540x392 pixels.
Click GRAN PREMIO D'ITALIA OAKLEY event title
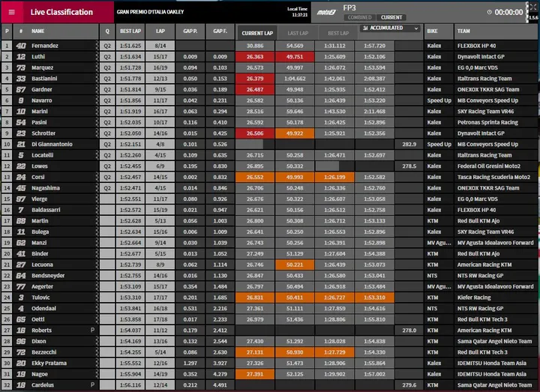150,12
